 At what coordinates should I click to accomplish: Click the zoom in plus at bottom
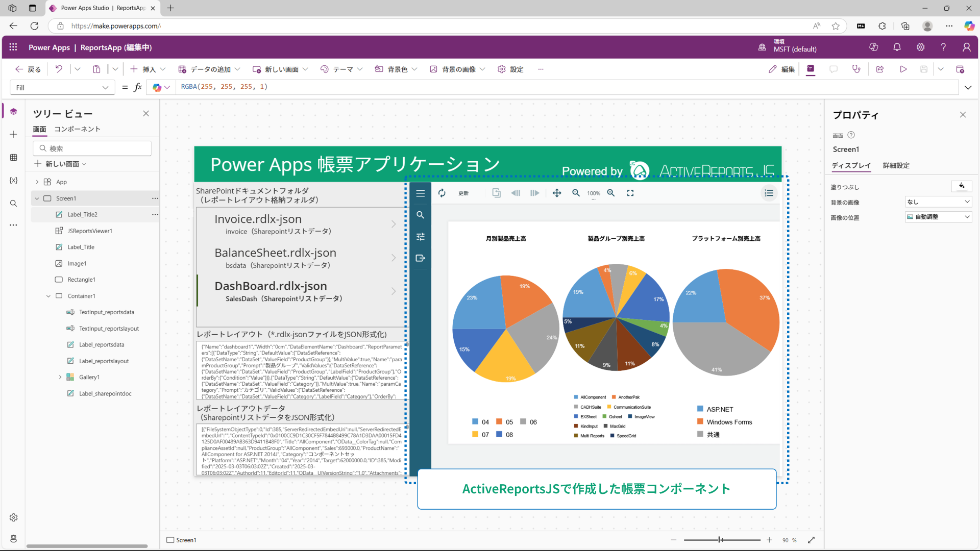769,540
